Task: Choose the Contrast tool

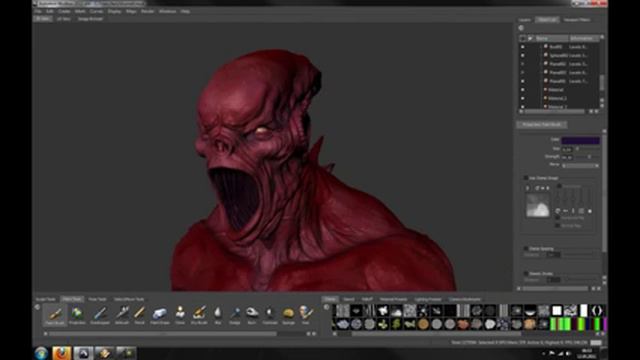Action: coord(270,315)
